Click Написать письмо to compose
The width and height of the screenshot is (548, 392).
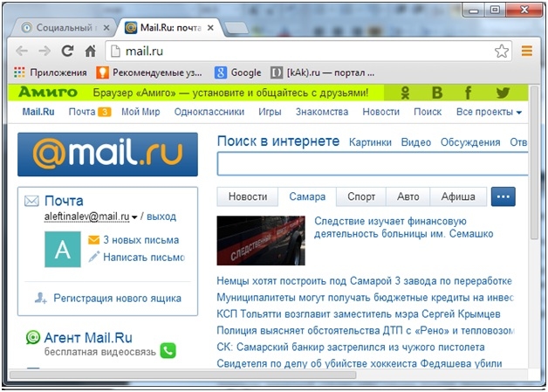point(137,258)
